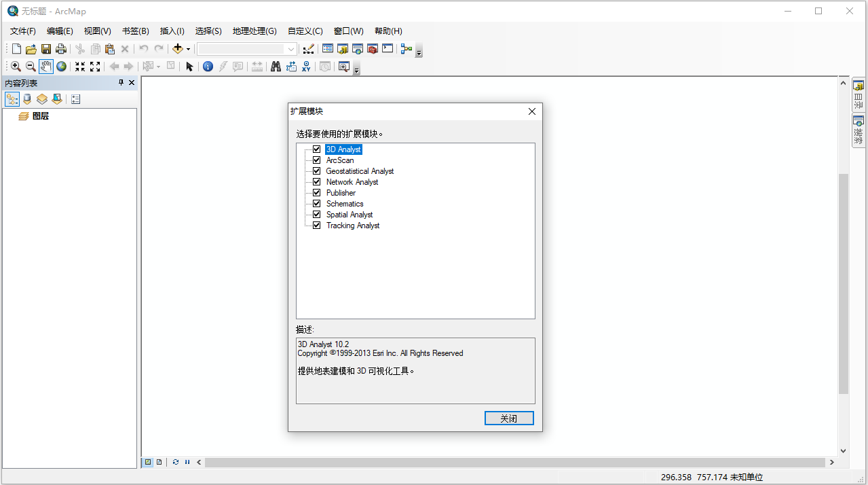Image resolution: width=868 pixels, height=485 pixels.
Task: Open the 文件(F) menu
Action: pos(23,31)
